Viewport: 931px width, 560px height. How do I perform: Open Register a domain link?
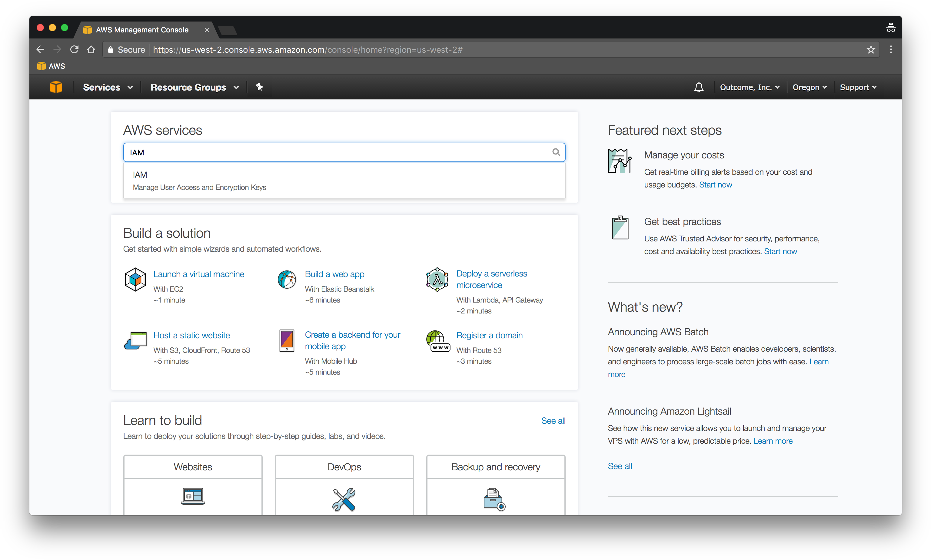point(489,335)
